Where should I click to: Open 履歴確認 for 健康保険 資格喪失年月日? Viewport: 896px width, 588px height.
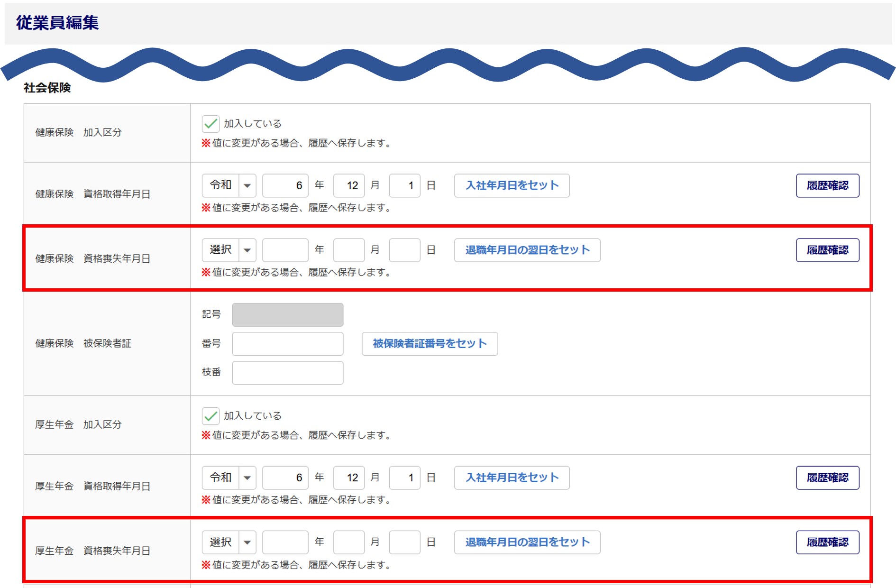tap(828, 250)
